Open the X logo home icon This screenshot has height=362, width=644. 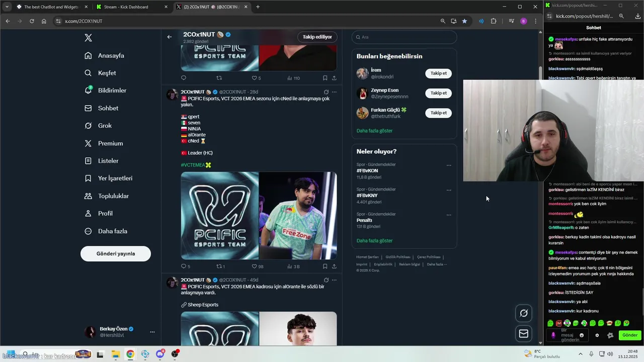[x=88, y=38]
